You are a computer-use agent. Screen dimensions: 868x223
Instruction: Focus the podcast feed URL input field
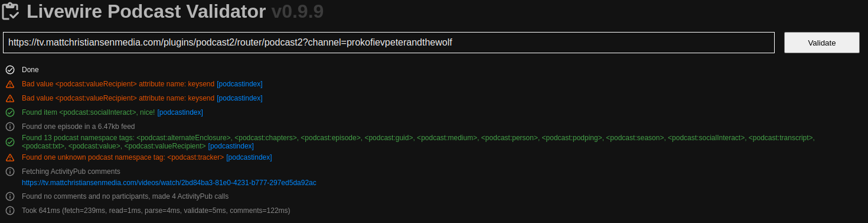[x=389, y=43]
